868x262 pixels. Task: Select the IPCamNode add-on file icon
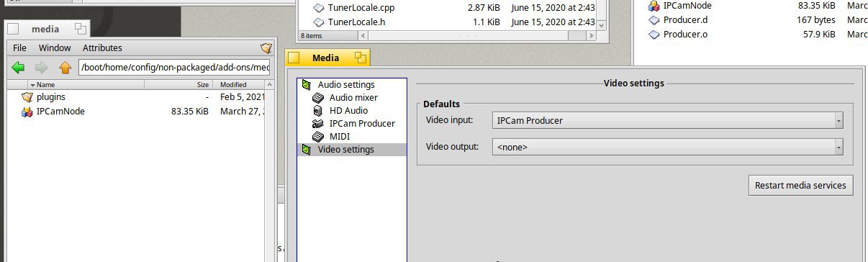click(27, 112)
